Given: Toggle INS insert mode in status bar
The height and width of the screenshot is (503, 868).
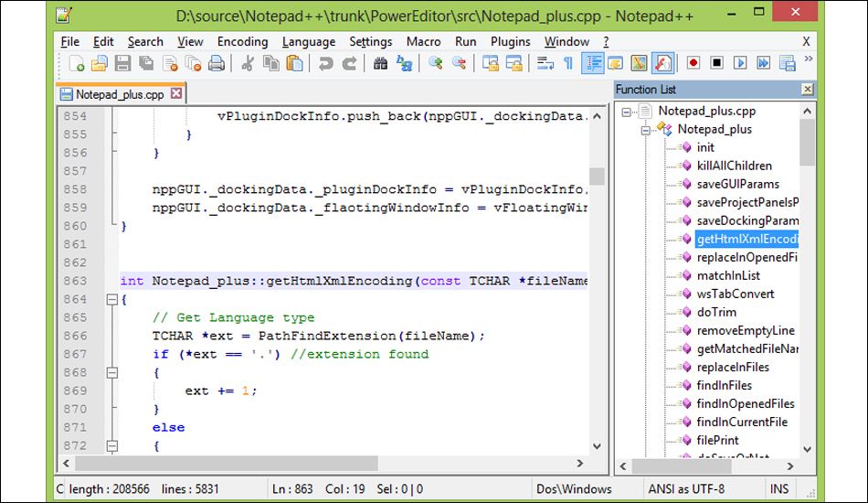Looking at the screenshot, I should (778, 489).
